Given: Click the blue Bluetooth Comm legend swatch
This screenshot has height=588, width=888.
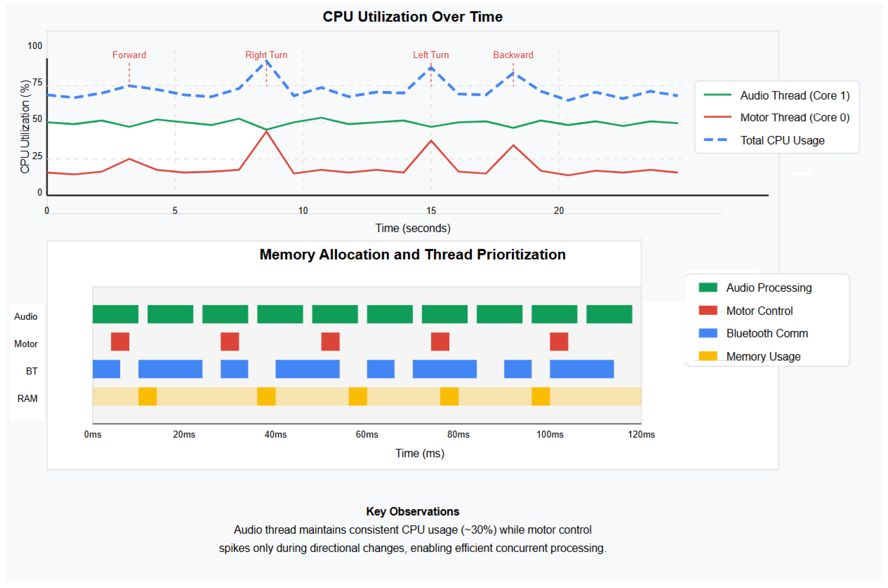Looking at the screenshot, I should (708, 334).
